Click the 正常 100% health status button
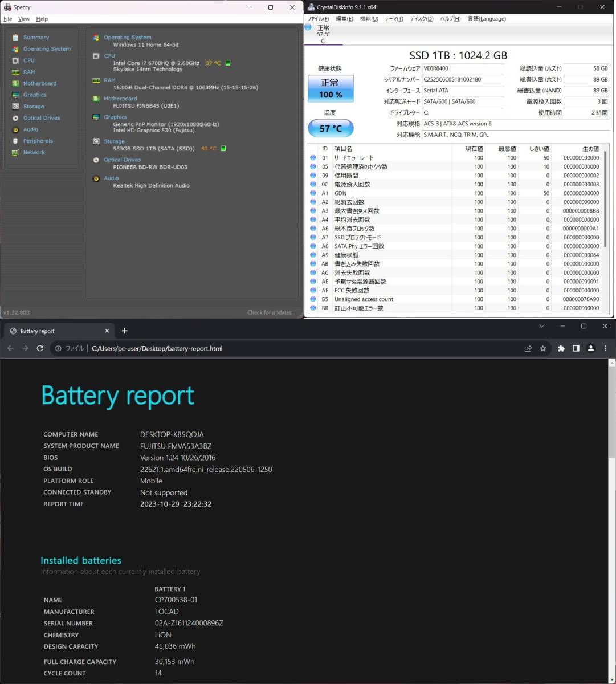Viewport: 616px width, 684px height. click(x=331, y=89)
